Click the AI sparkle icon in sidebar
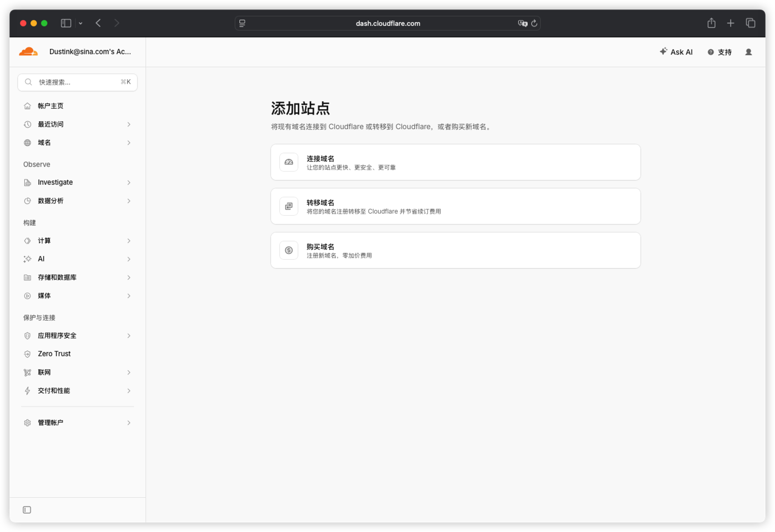 pyautogui.click(x=27, y=259)
